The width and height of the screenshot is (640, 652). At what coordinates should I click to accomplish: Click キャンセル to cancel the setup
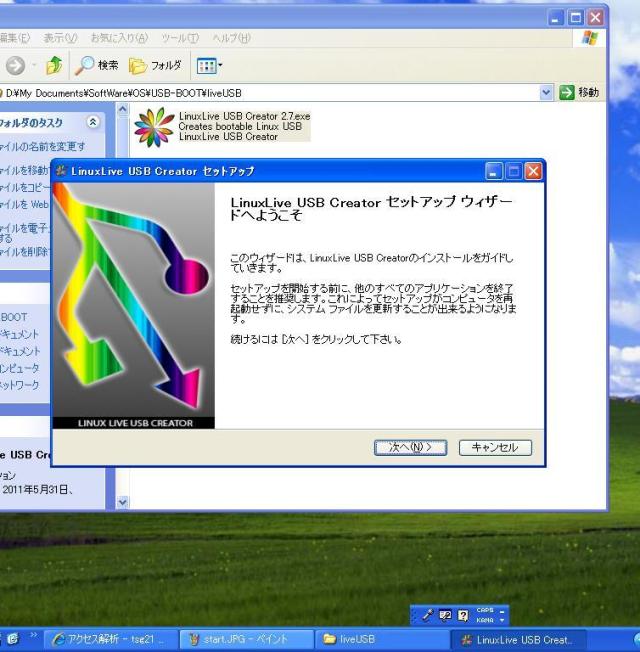click(495, 447)
